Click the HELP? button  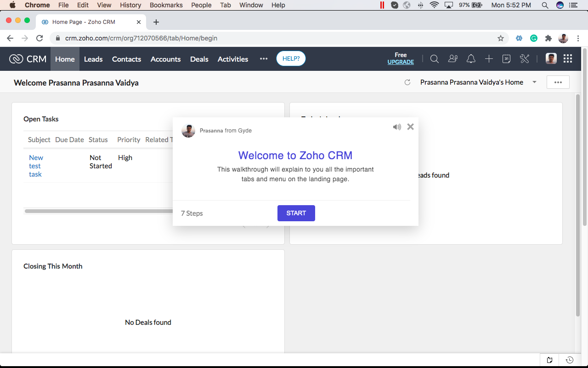click(x=291, y=58)
